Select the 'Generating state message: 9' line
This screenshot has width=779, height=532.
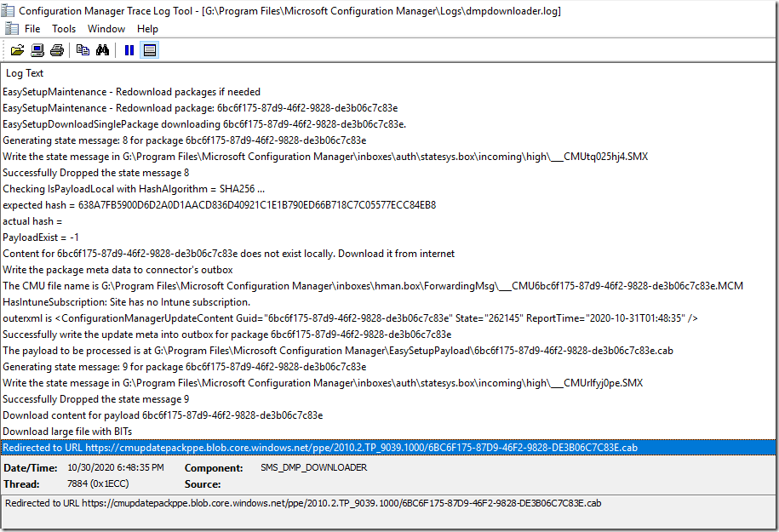coord(389,367)
